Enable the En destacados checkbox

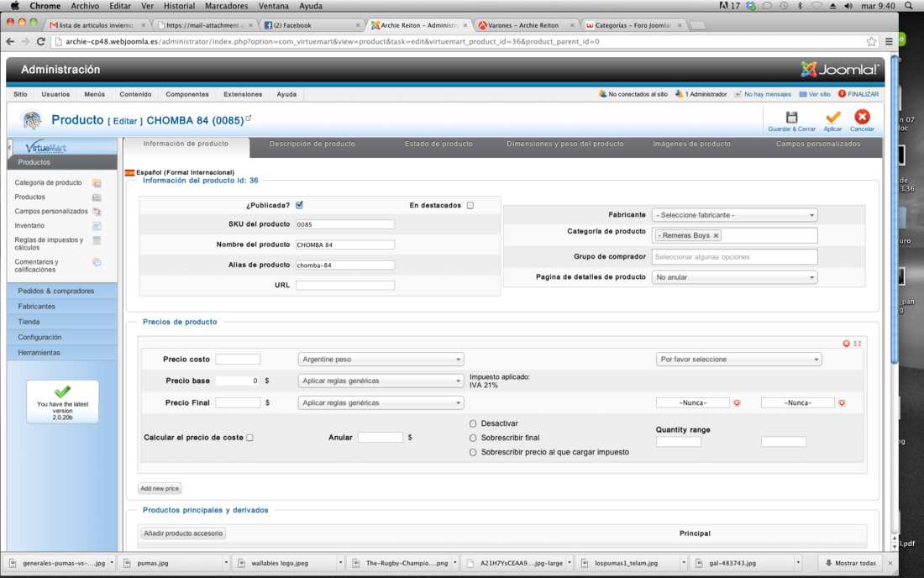[x=470, y=206]
